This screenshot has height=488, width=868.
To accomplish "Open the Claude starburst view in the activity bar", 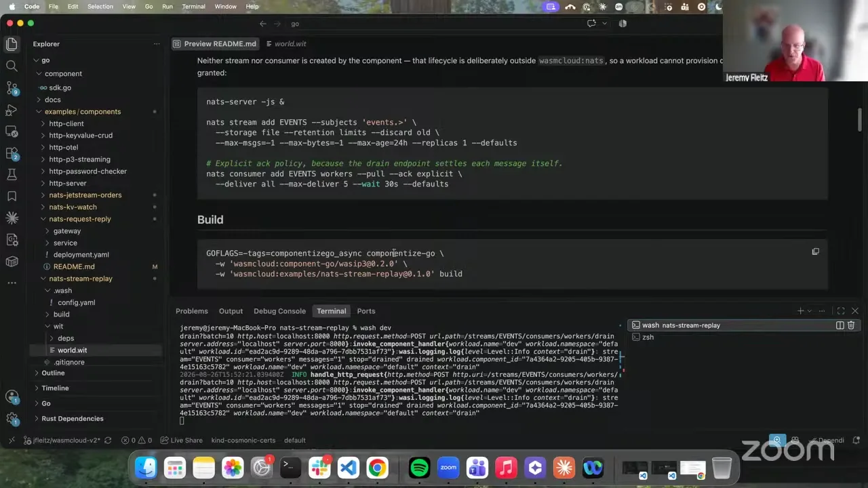I will click(x=12, y=218).
